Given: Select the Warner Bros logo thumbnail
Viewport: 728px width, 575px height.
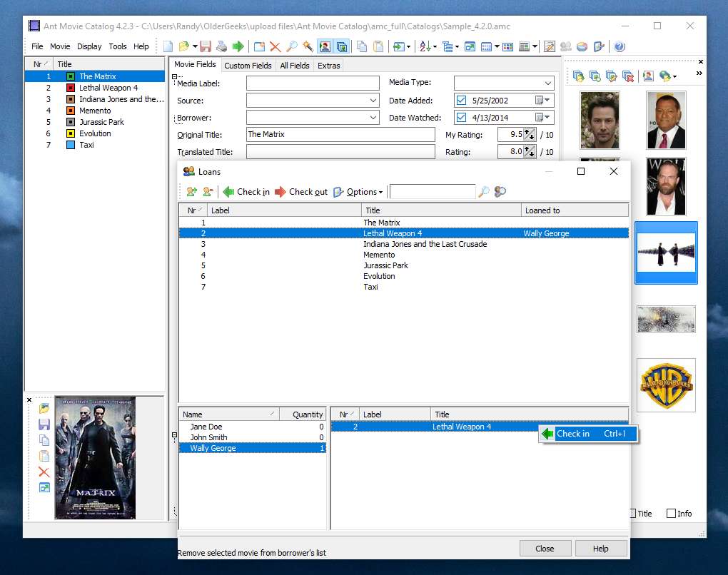Looking at the screenshot, I should 666,385.
